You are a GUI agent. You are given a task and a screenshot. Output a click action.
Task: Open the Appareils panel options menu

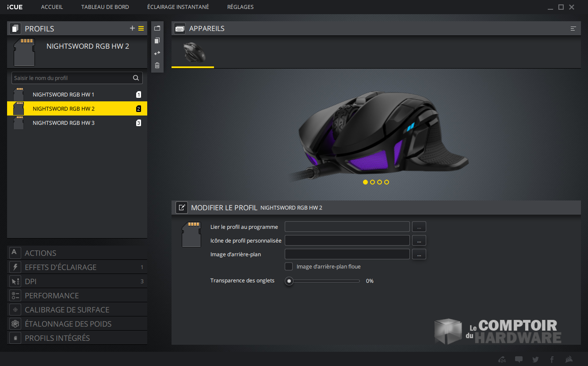pyautogui.click(x=573, y=28)
